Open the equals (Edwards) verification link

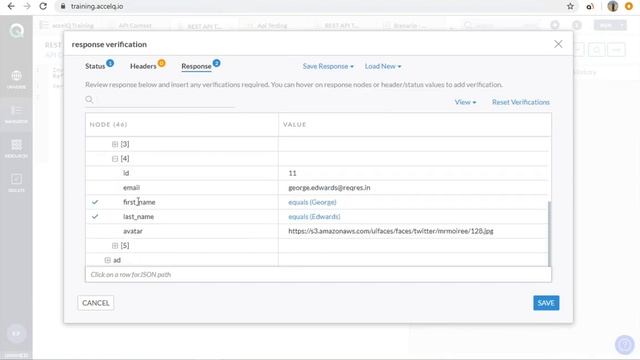[314, 217]
